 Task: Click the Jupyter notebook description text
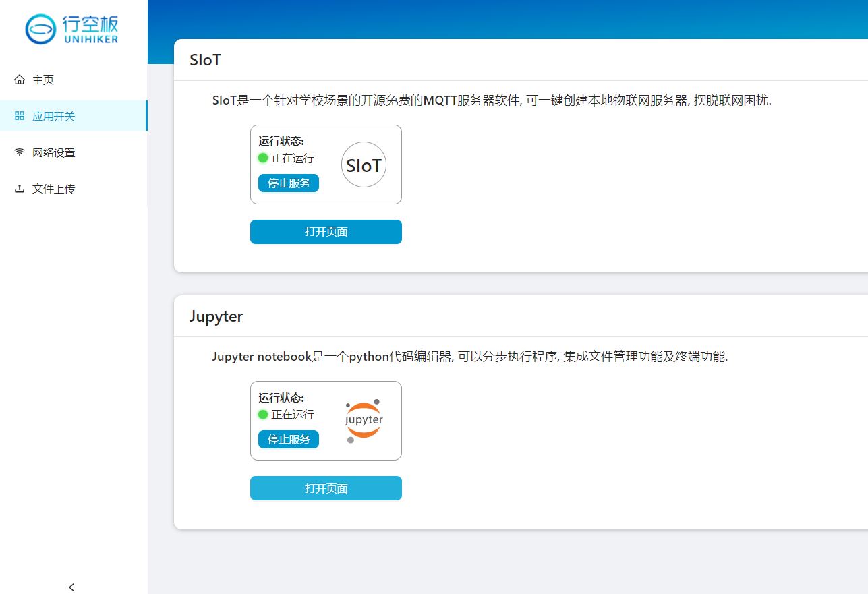coord(470,357)
